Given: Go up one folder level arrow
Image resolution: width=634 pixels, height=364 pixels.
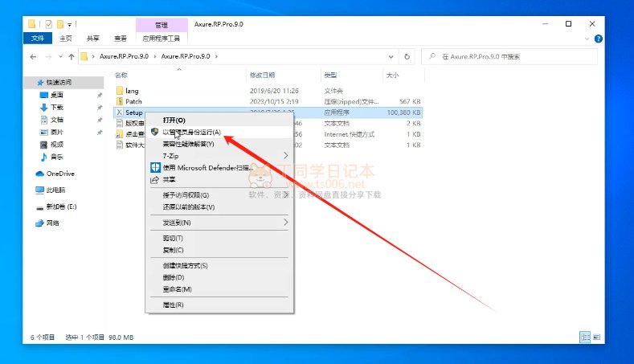Looking at the screenshot, I should point(72,57).
